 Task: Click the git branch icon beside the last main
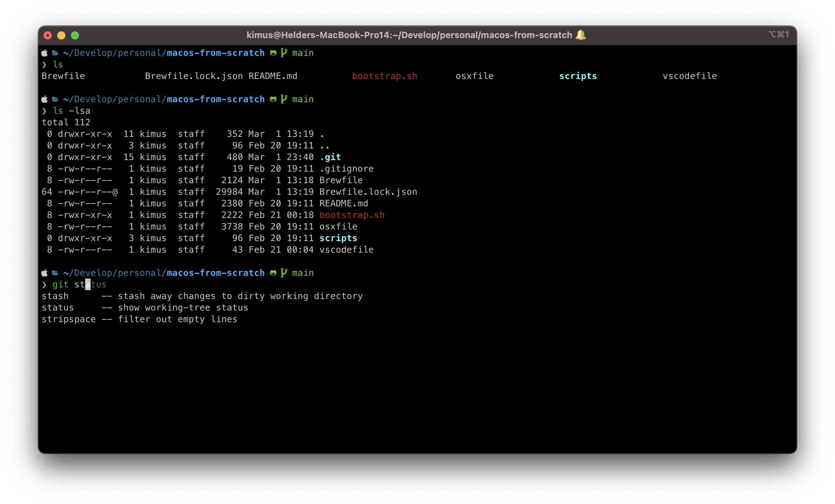point(284,273)
